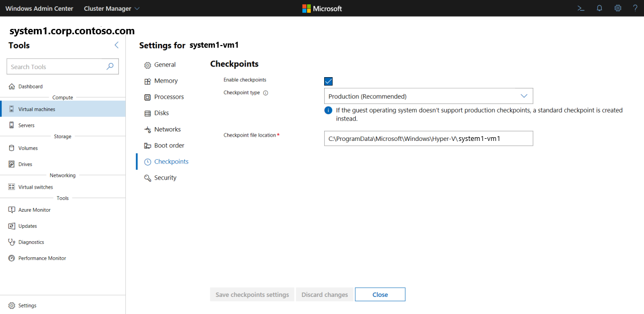644x314 pixels.
Task: Open Azure Monitor tool
Action: tap(34, 210)
